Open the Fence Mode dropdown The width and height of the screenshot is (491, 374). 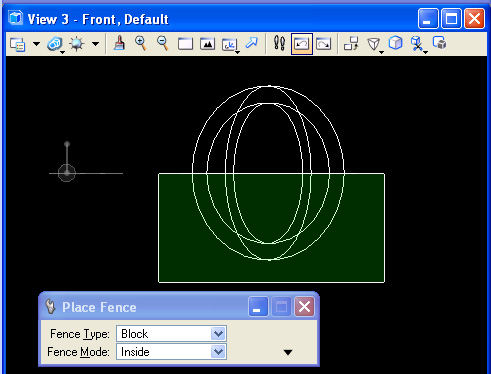[x=171, y=352]
